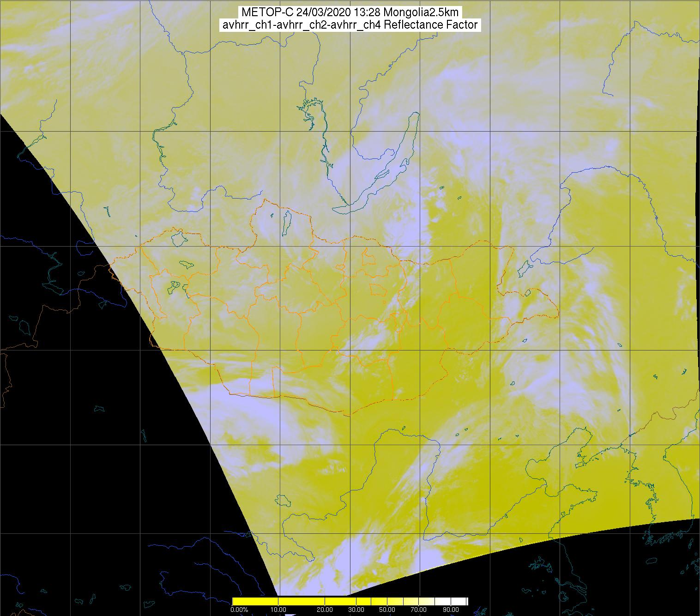This screenshot has height=616, width=700.
Task: Click the '30.00' color bar label
Action: (x=356, y=610)
